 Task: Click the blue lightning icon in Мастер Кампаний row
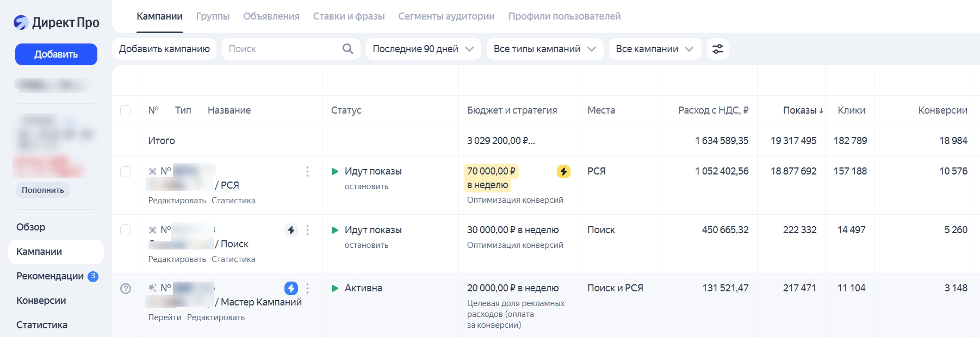[291, 288]
